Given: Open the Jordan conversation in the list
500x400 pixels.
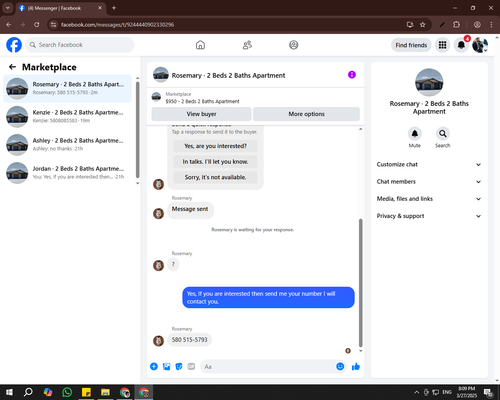Looking at the screenshot, I should tap(67, 173).
